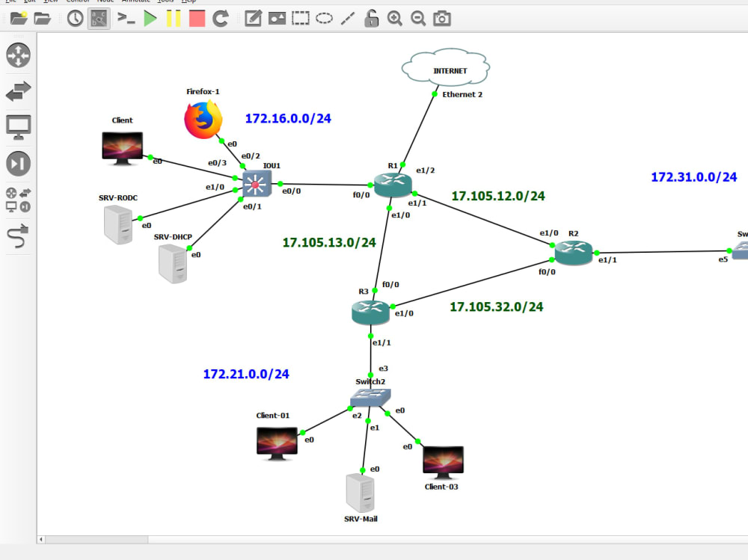
Task: Toggle interface label visibility
Action: tap(99, 18)
